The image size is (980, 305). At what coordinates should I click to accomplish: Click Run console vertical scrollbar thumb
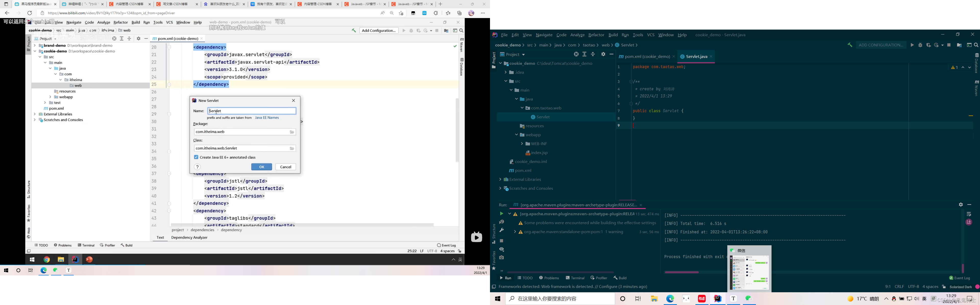(963, 268)
